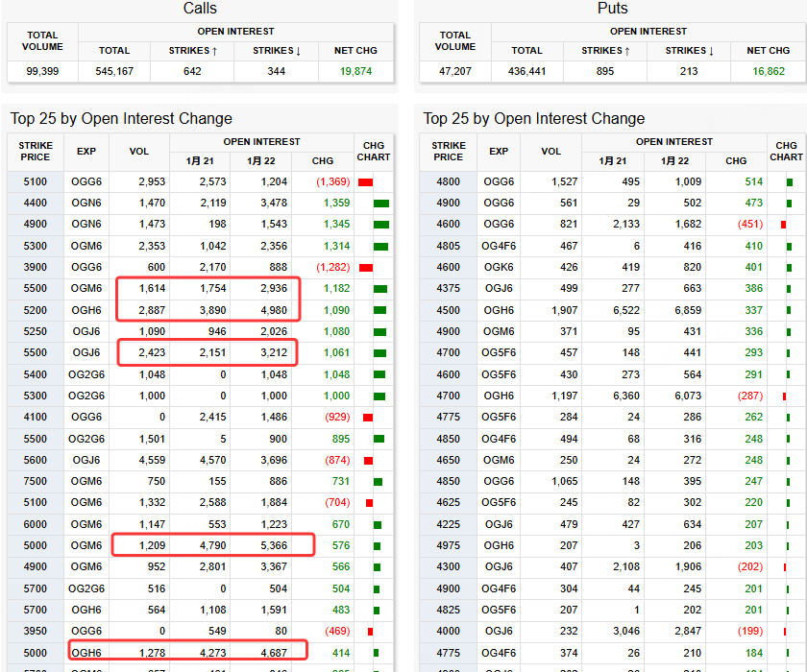The height and width of the screenshot is (672, 807).
Task: Click Calls total open interest 545,167
Action: (114, 71)
